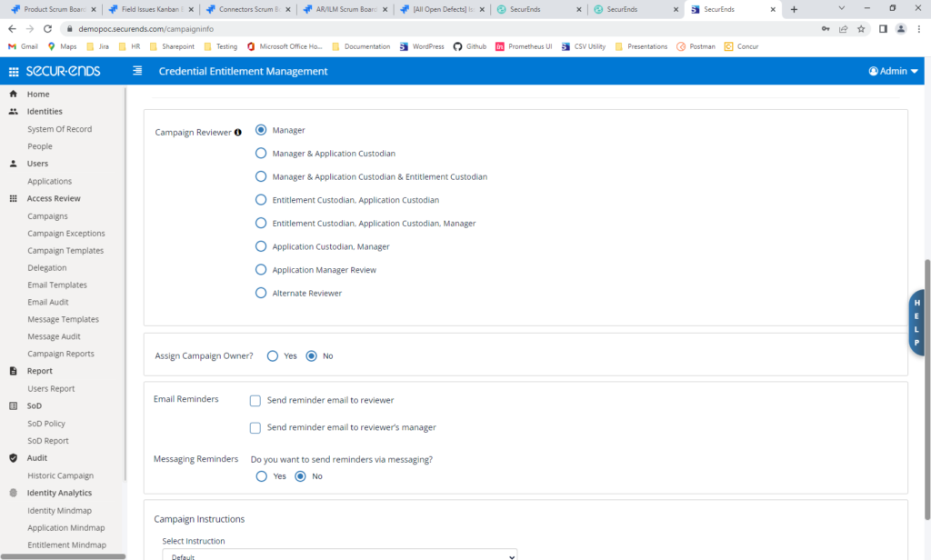Click the Identity Analytics icon in sidebar

(x=13, y=493)
